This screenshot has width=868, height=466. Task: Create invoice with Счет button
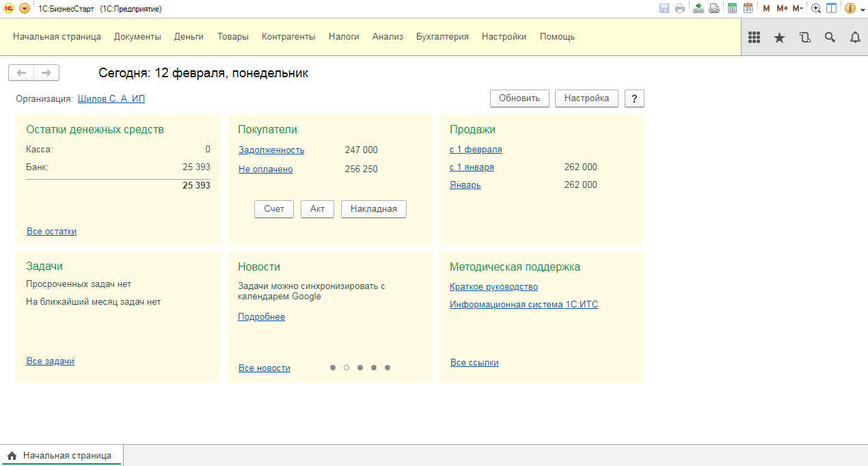tap(274, 209)
